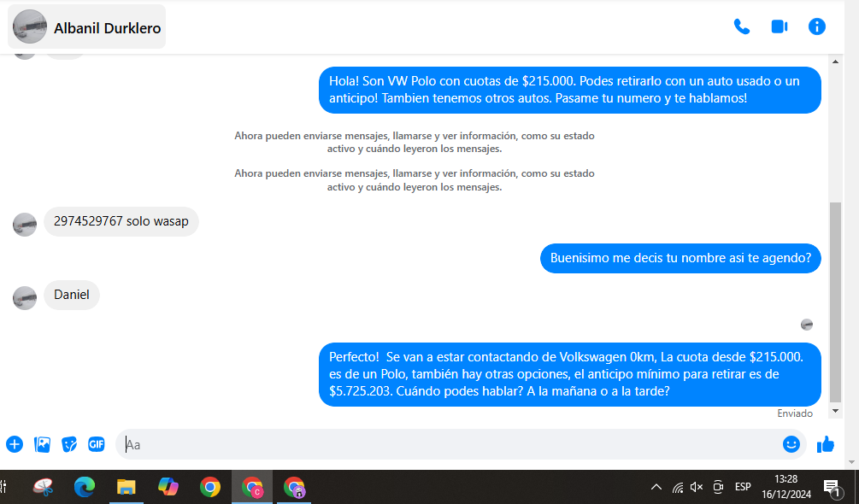
Task: Open the GIF picker
Action: point(97,444)
